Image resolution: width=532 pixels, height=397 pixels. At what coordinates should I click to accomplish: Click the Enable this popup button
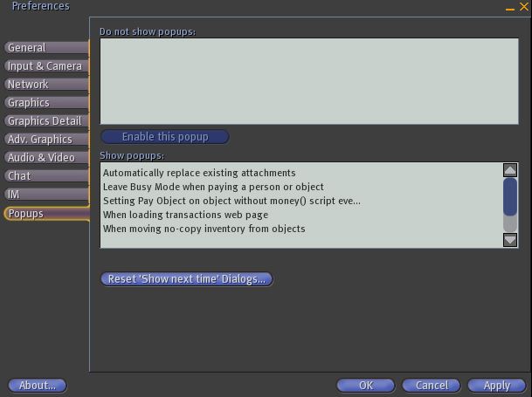pyautogui.click(x=165, y=137)
